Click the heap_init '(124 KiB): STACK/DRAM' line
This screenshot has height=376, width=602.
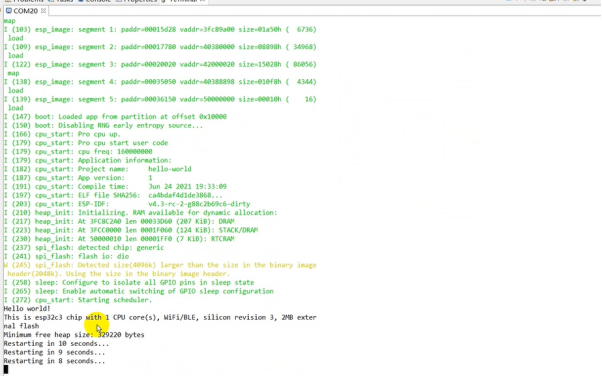pos(131,230)
